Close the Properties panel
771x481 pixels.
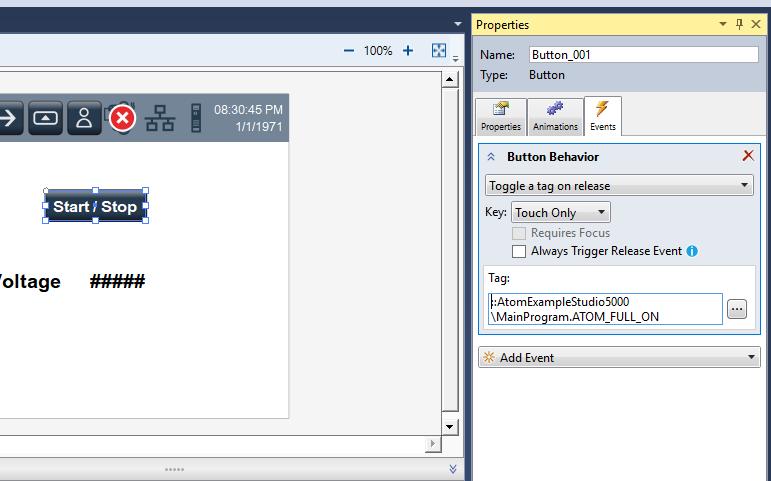(756, 24)
